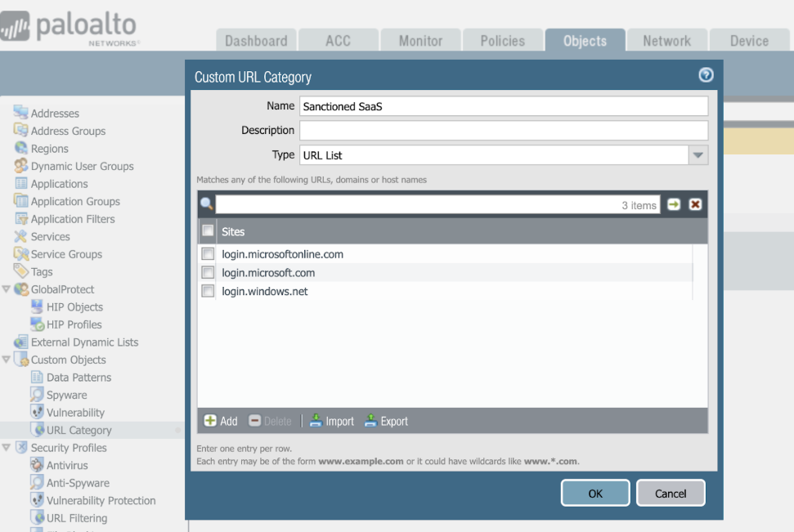Open Anti-Spyware under Security Profiles
This screenshot has width=794, height=532.
coord(78,484)
